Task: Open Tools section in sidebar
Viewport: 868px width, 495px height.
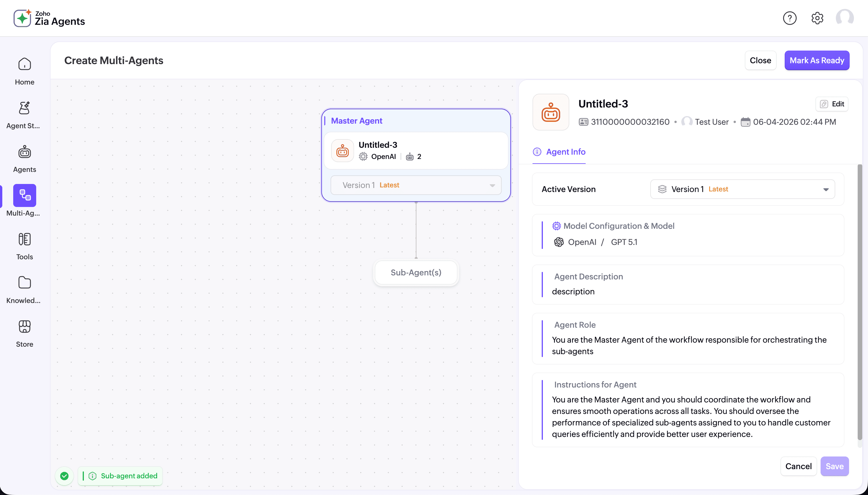Action: click(24, 246)
